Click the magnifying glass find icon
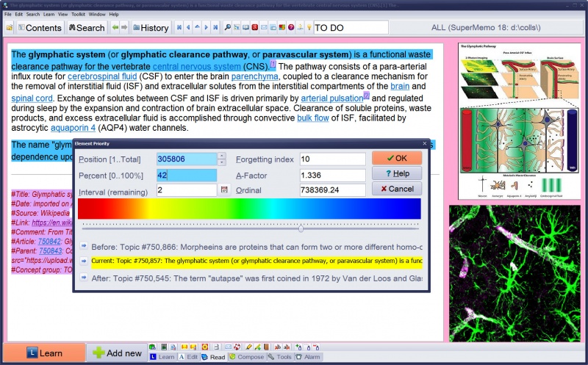 (x=228, y=27)
